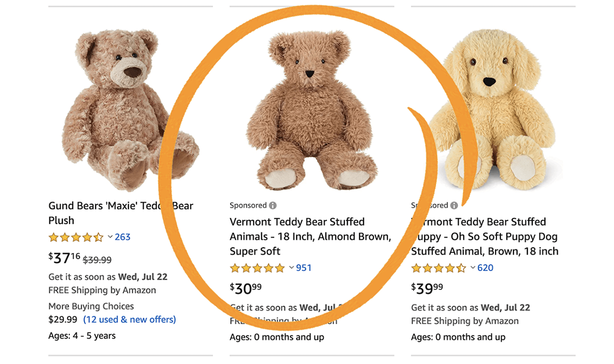Open the 263 reviews link
614x364 pixels.
coord(123,237)
